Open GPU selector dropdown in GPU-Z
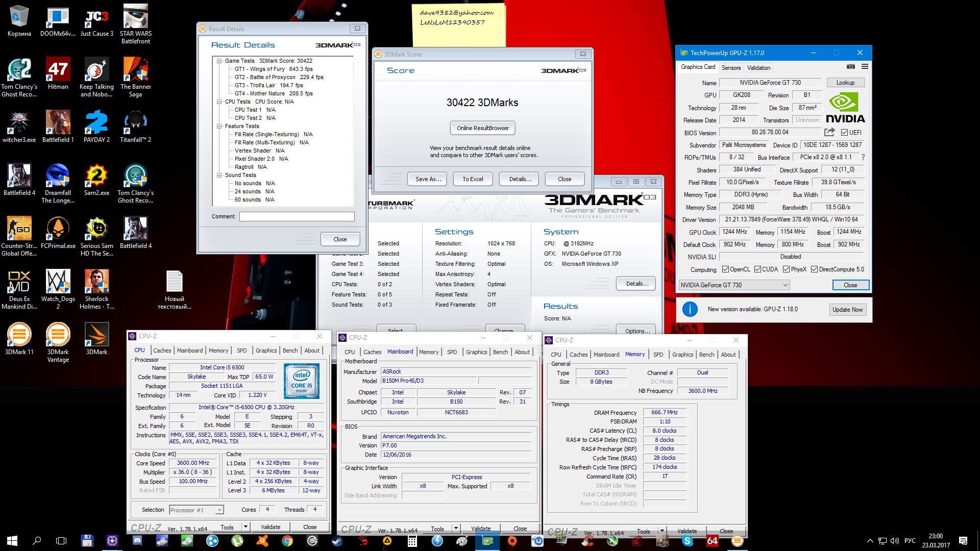This screenshot has height=551, width=980. click(x=734, y=285)
